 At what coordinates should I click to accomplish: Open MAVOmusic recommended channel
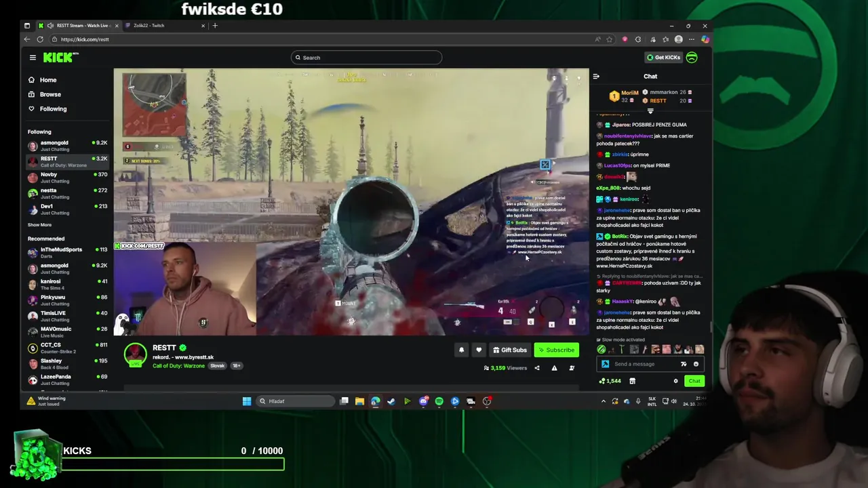point(67,331)
